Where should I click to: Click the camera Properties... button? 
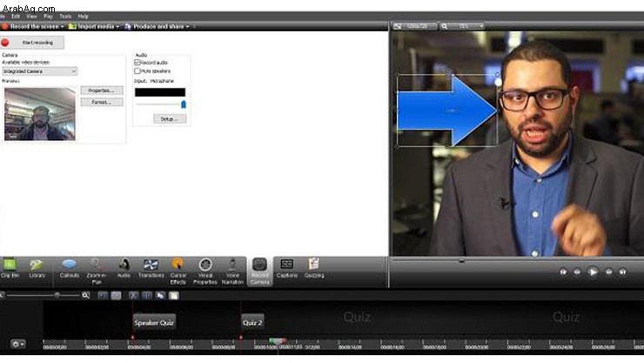(x=102, y=90)
